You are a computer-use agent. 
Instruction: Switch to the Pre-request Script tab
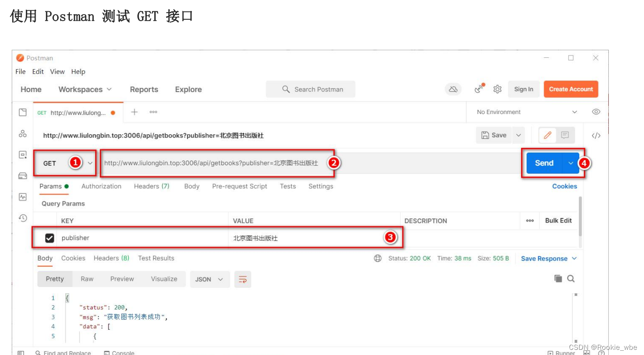click(240, 186)
